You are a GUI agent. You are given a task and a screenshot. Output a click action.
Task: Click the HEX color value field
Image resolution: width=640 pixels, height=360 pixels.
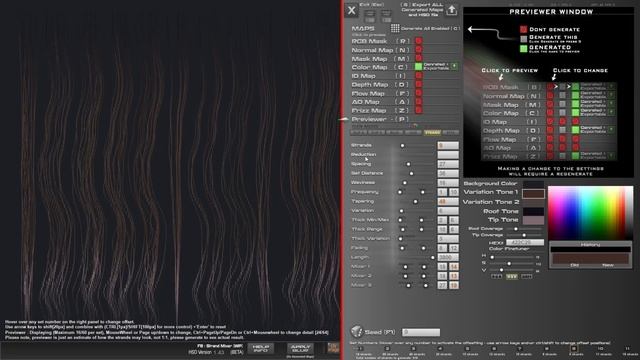click(525, 242)
